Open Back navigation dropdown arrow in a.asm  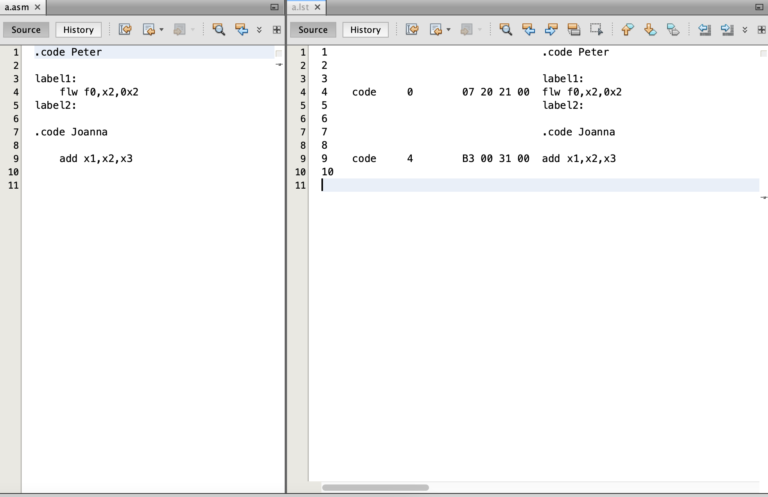[x=161, y=30]
